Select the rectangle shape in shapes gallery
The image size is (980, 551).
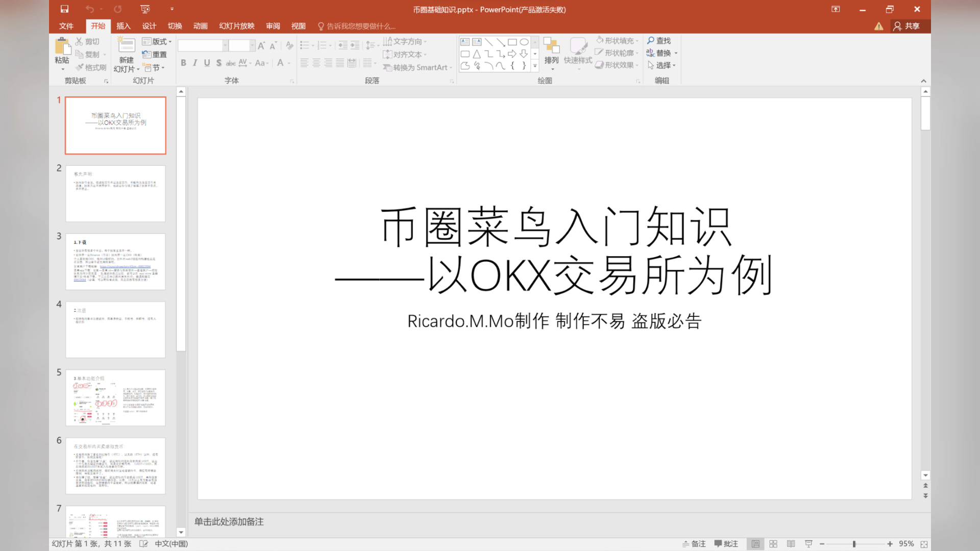(x=512, y=42)
